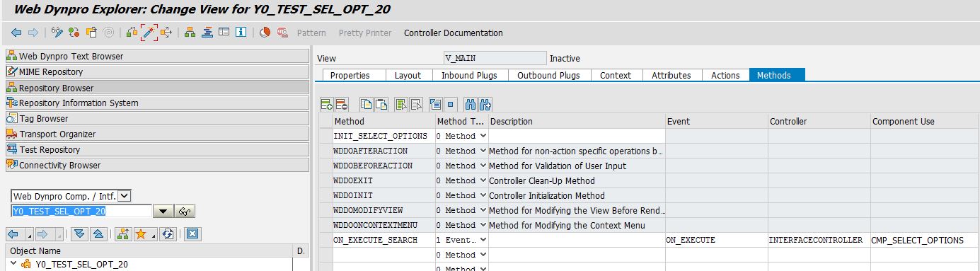Open the Web Dynpro Text Browser

(157, 56)
